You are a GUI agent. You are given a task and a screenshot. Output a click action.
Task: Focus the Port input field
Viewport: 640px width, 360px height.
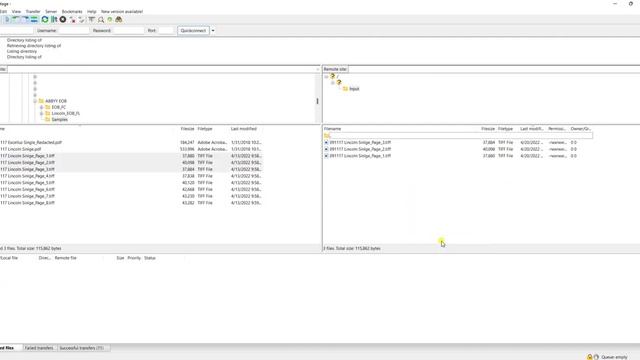(x=166, y=31)
